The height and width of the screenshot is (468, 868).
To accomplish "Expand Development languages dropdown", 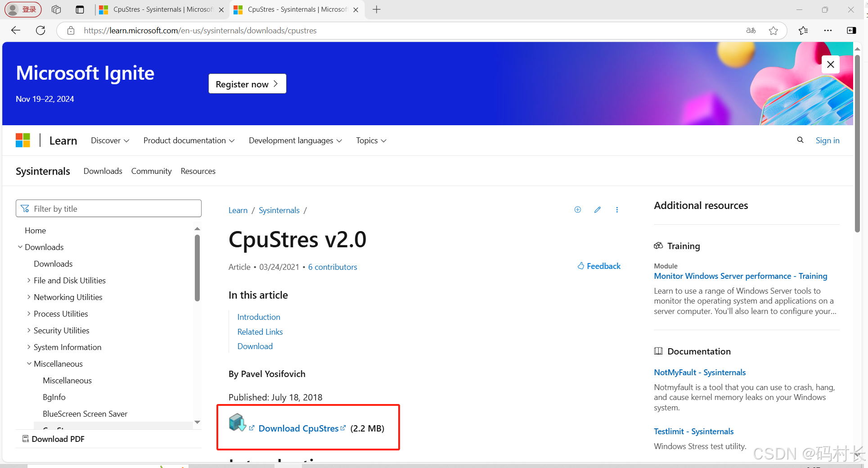I will pyautogui.click(x=296, y=141).
